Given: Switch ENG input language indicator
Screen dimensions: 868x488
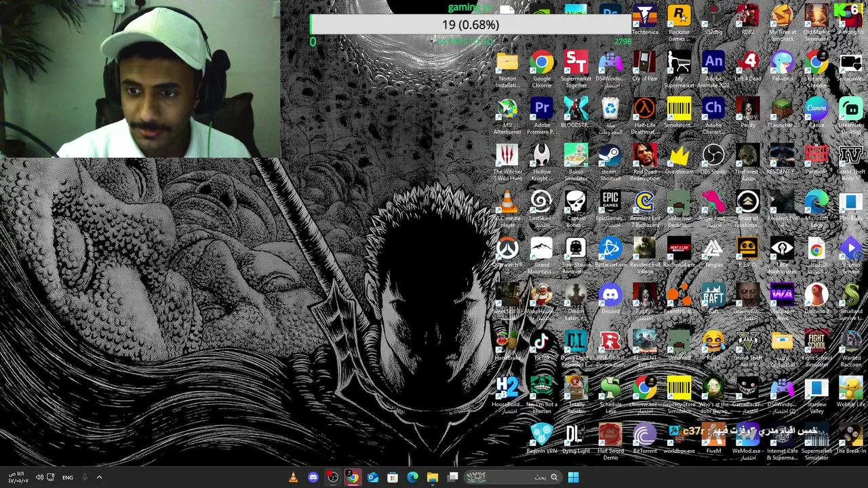Looking at the screenshot, I should pos(68,478).
